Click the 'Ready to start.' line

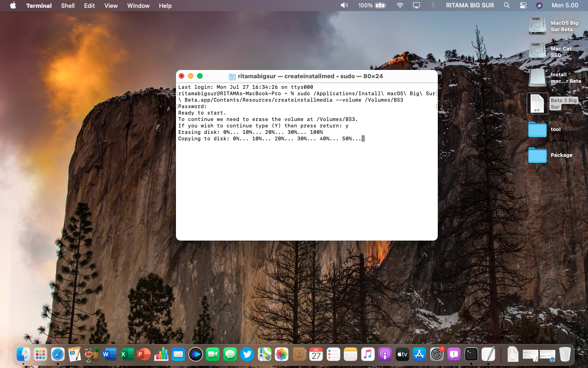coord(202,113)
